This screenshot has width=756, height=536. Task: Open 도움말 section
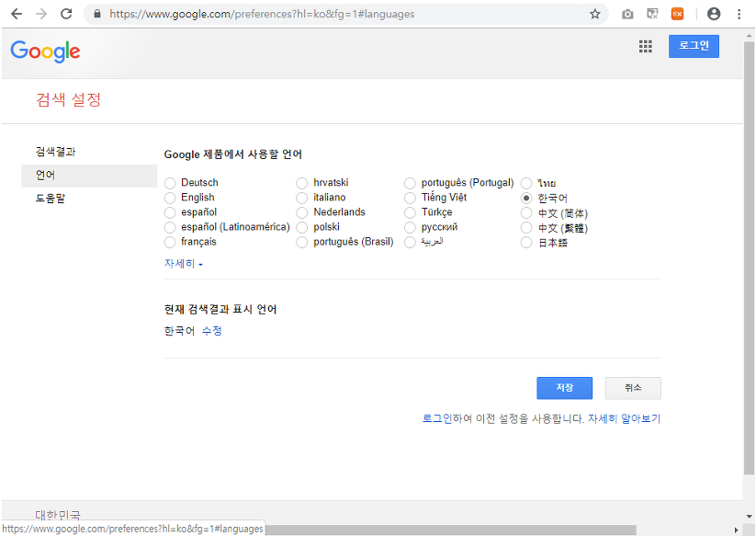(x=51, y=199)
